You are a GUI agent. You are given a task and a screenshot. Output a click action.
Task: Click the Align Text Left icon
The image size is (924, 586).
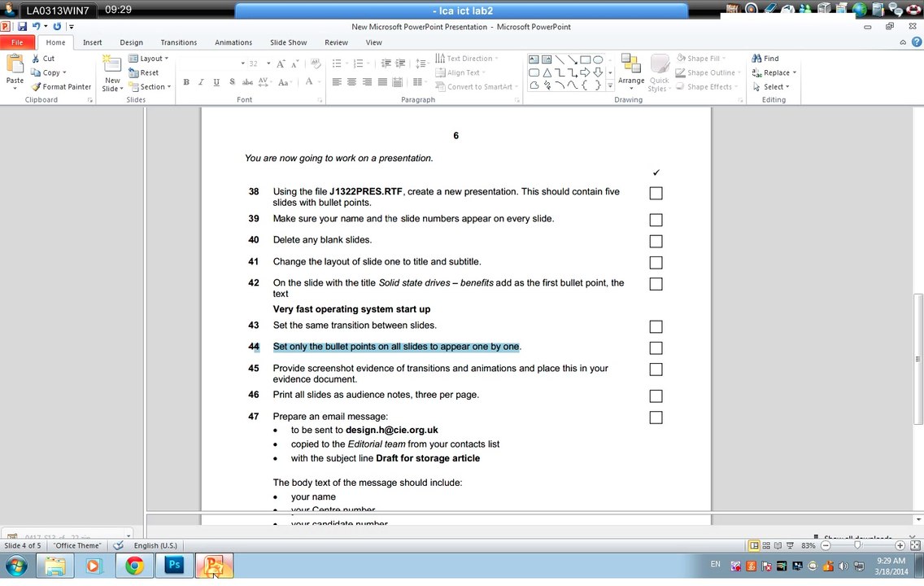[337, 82]
